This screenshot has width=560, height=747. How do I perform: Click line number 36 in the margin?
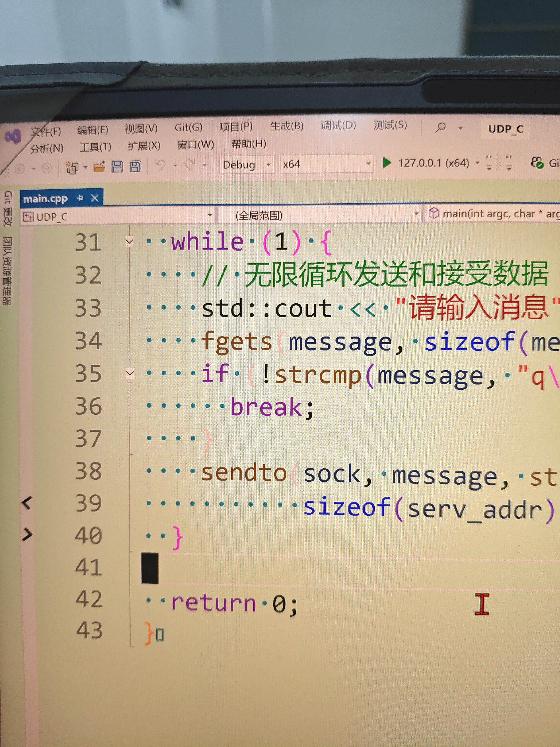coord(88,406)
